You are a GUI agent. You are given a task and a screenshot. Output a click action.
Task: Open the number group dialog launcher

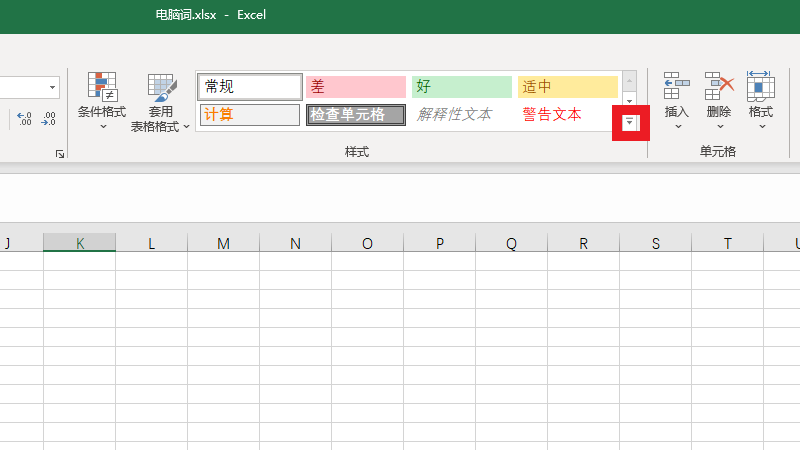point(60,153)
